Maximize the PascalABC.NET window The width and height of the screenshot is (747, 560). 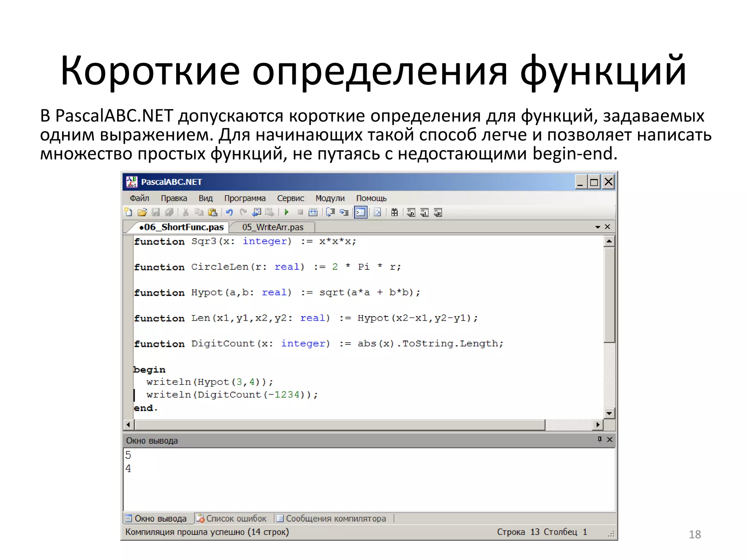[594, 182]
